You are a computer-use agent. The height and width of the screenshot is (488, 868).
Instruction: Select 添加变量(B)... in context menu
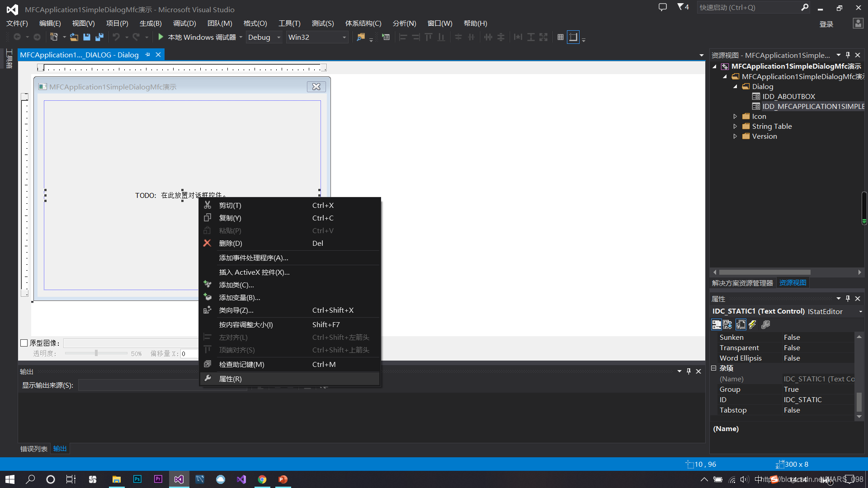(x=240, y=297)
